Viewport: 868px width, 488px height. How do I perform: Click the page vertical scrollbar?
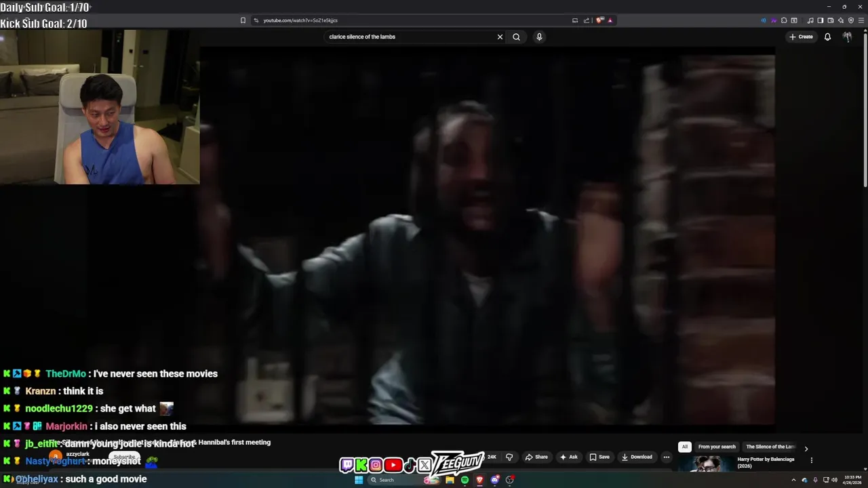coord(865,108)
